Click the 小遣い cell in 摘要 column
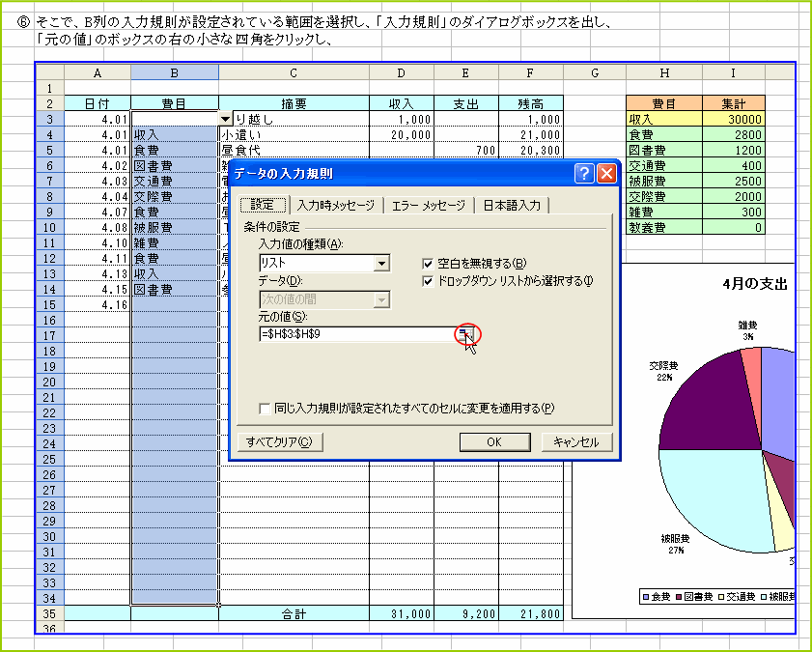The height and width of the screenshot is (652, 812). pyautogui.click(x=294, y=134)
